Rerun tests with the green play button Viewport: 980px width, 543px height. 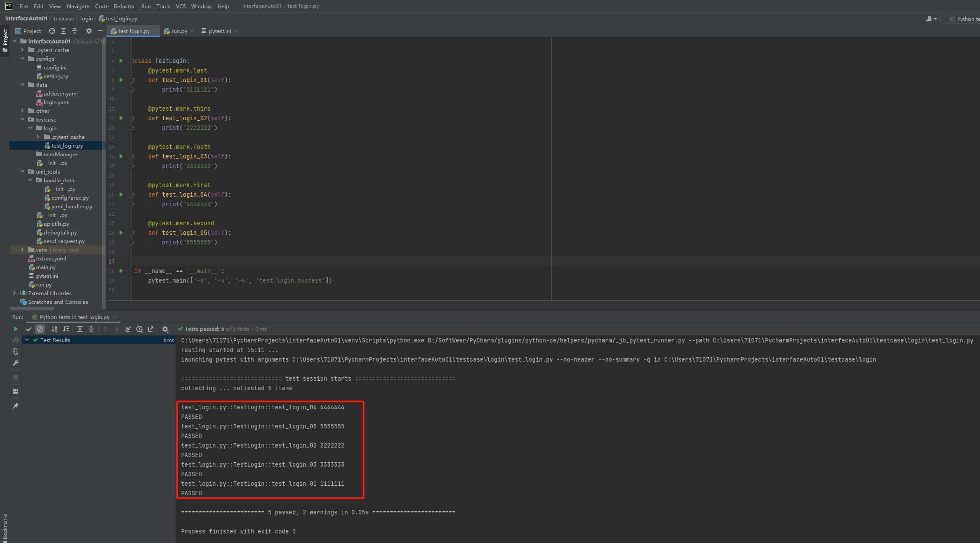pos(16,329)
